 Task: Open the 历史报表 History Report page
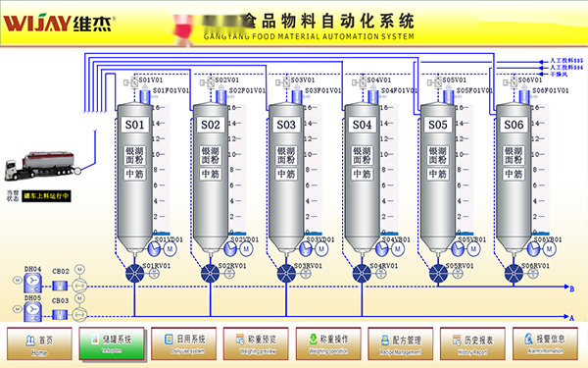point(473,343)
